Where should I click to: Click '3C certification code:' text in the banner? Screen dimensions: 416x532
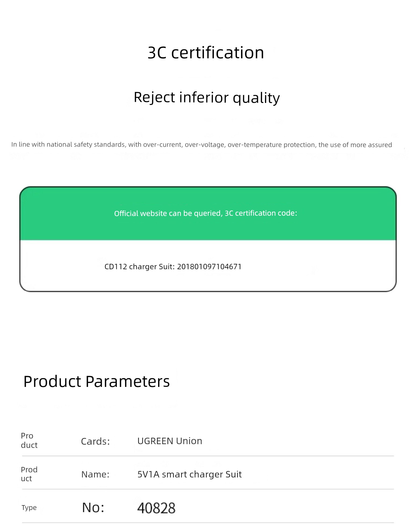[x=261, y=213]
